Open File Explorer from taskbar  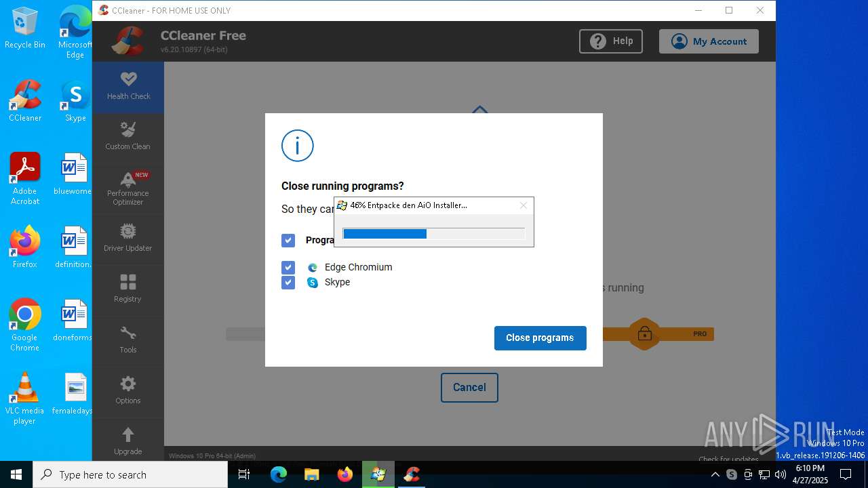(x=312, y=474)
